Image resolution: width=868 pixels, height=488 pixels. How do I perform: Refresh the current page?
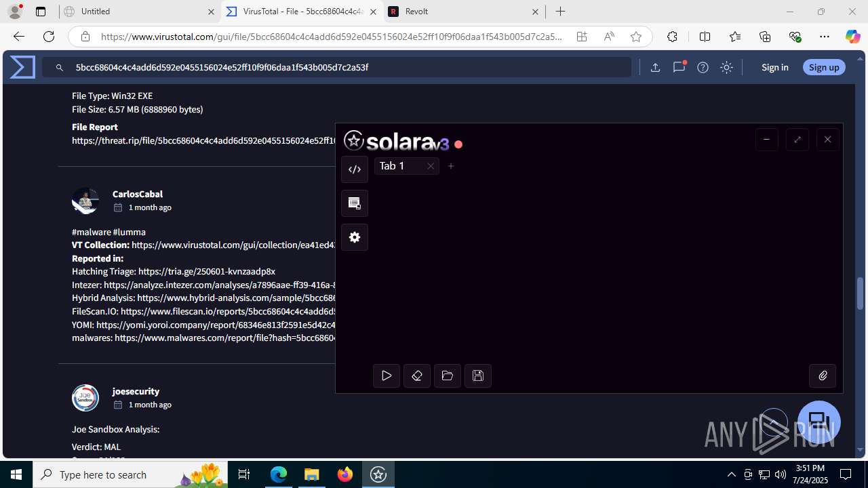pyautogui.click(x=49, y=37)
